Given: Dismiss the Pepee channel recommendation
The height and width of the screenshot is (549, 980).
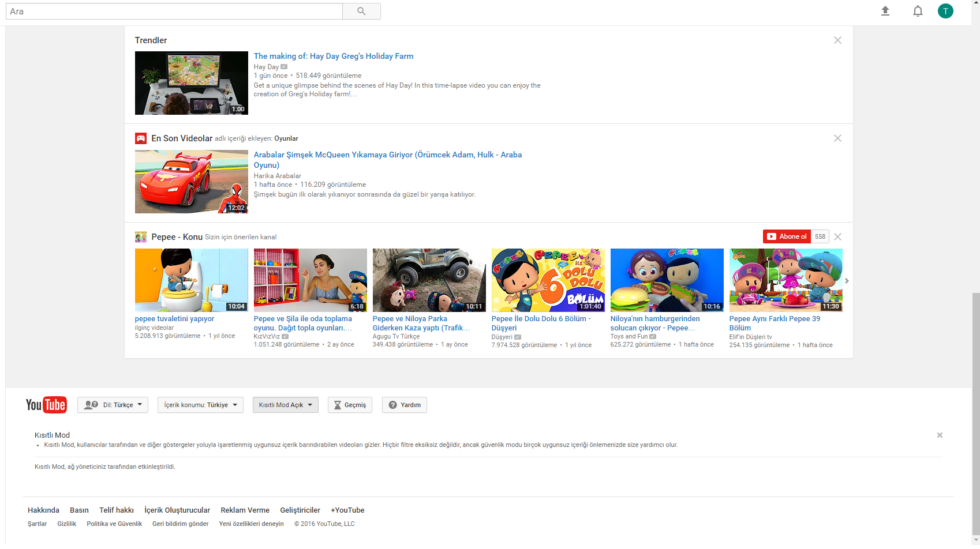Looking at the screenshot, I should (x=838, y=237).
